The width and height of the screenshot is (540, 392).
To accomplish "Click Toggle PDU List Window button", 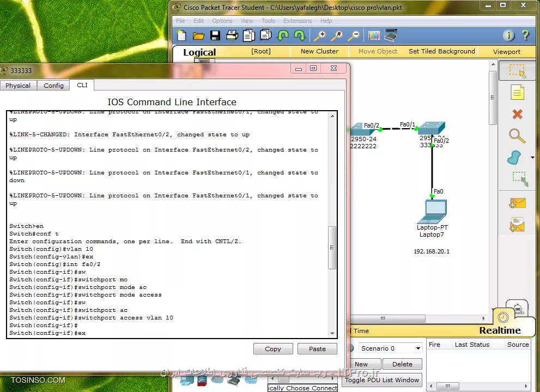I will [382, 380].
